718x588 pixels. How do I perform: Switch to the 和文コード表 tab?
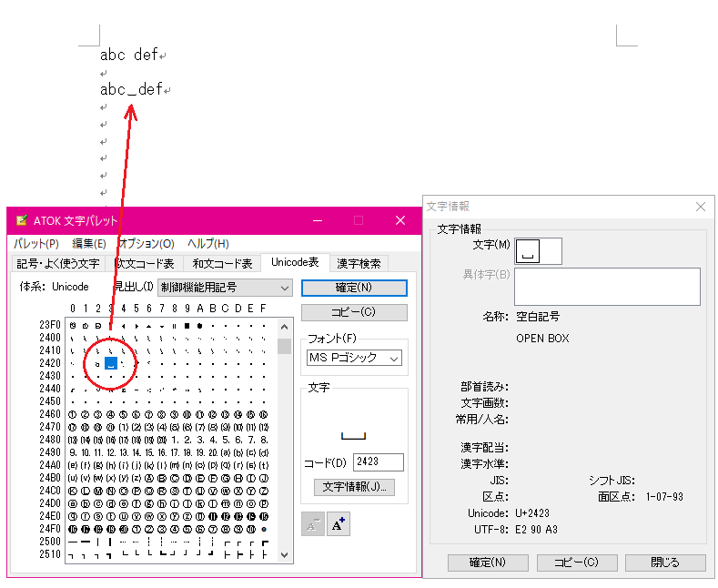click(222, 263)
